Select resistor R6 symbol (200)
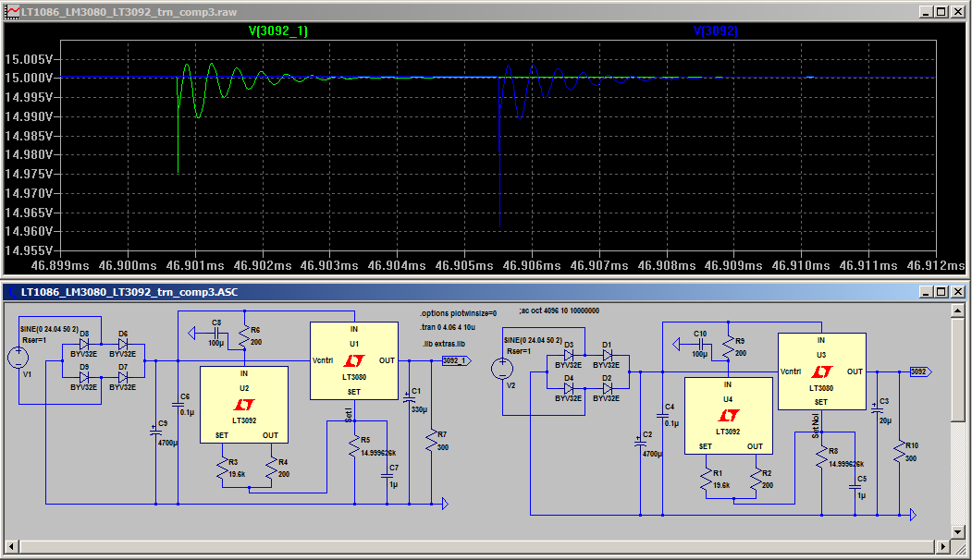 coord(244,337)
